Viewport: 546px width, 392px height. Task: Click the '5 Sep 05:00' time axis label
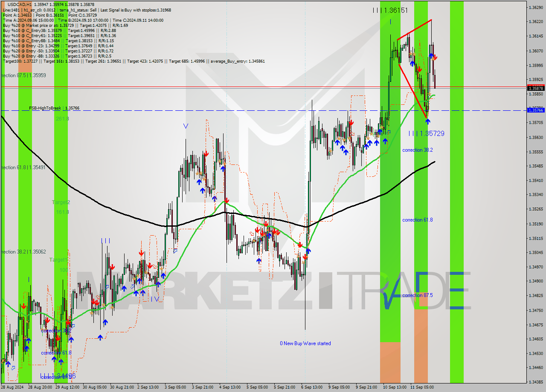coord(257,387)
